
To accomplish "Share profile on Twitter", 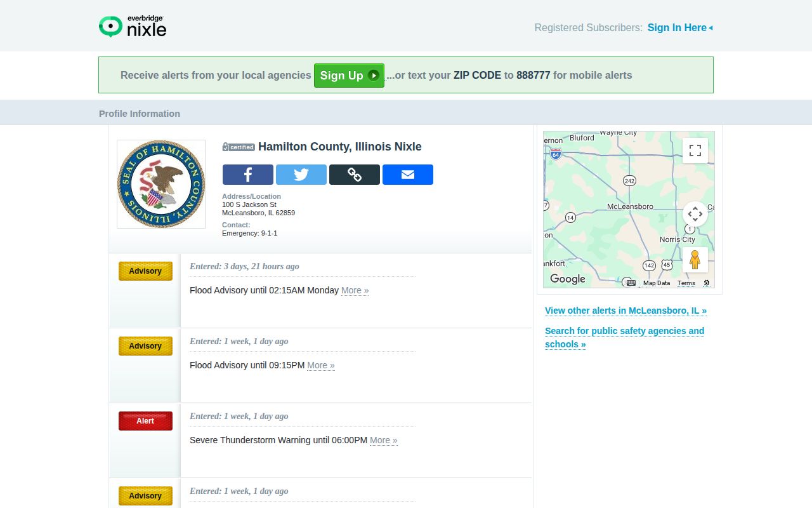I will click(301, 175).
